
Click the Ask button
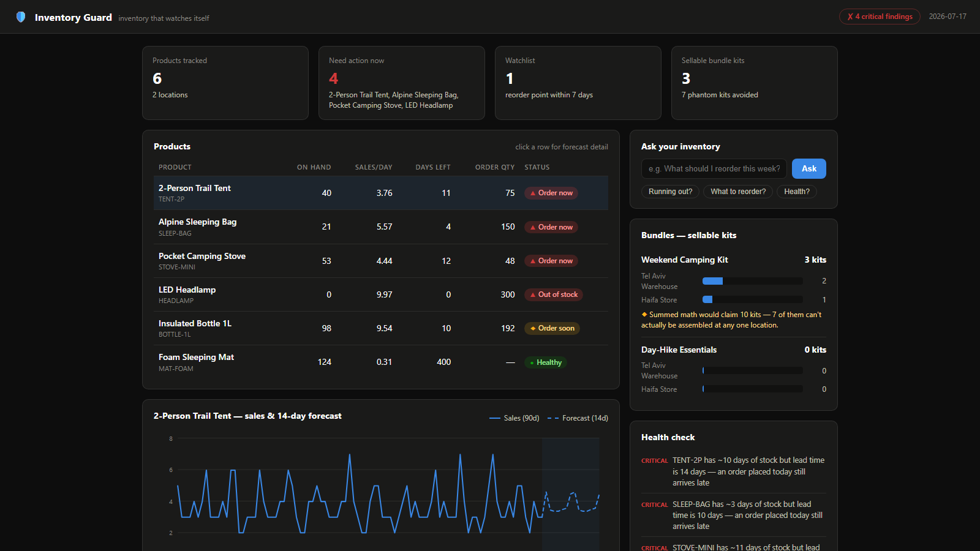(809, 168)
